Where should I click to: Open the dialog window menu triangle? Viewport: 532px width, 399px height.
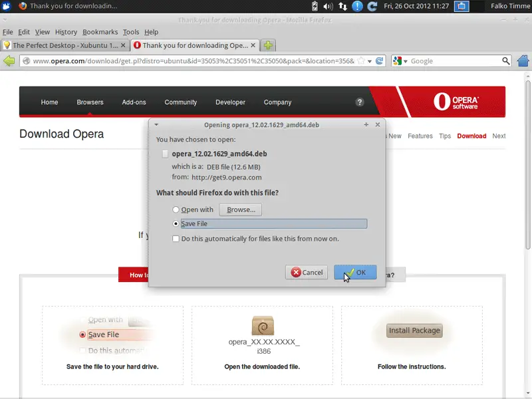[156, 124]
